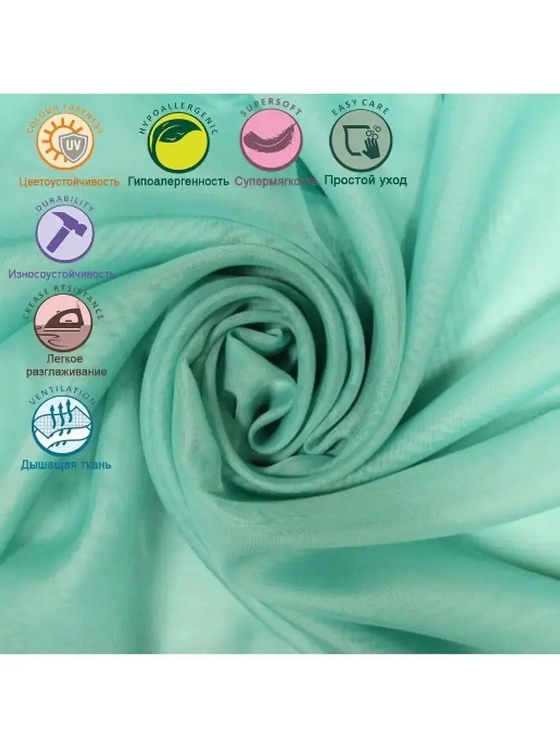Viewport: 560px width, 747px height.
Task: Click the purple hammer durability icon
Action: coord(64,234)
